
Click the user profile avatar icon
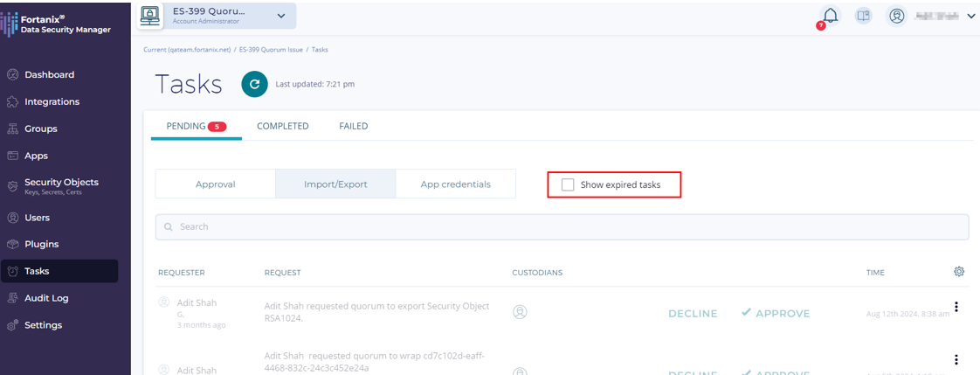tap(896, 16)
